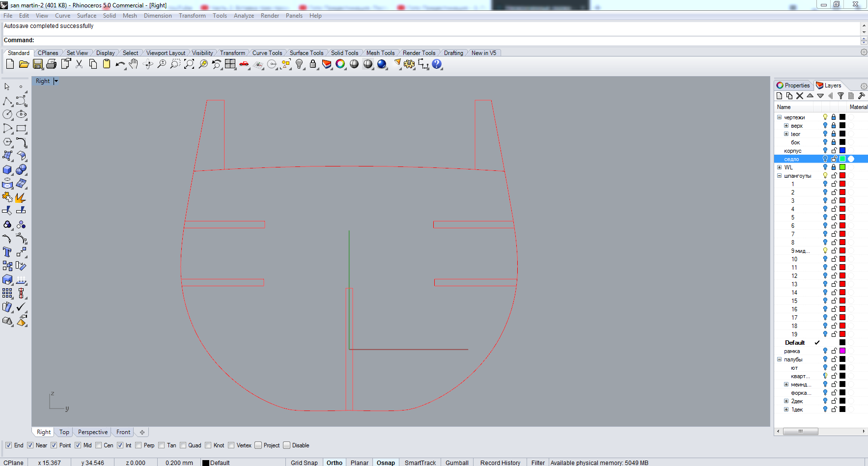This screenshot has height=466, width=868.
Task: Toggle the Grid Snap status button
Action: tap(304, 463)
